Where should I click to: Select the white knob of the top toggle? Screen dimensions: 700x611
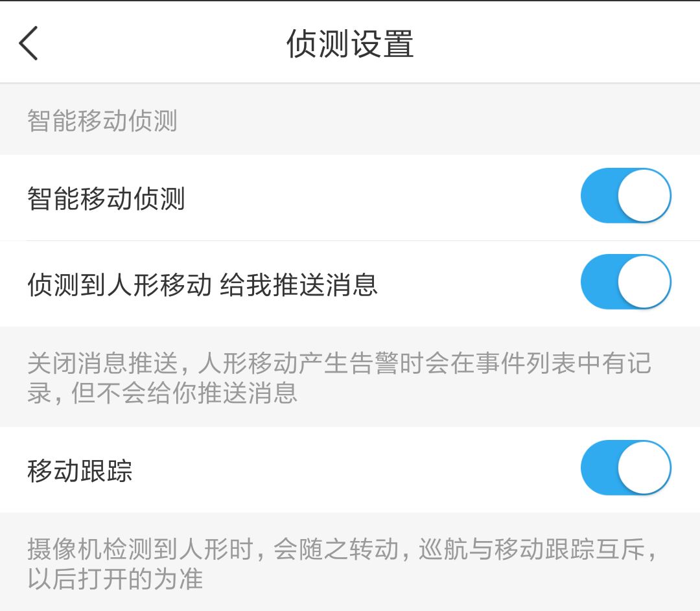645,196
